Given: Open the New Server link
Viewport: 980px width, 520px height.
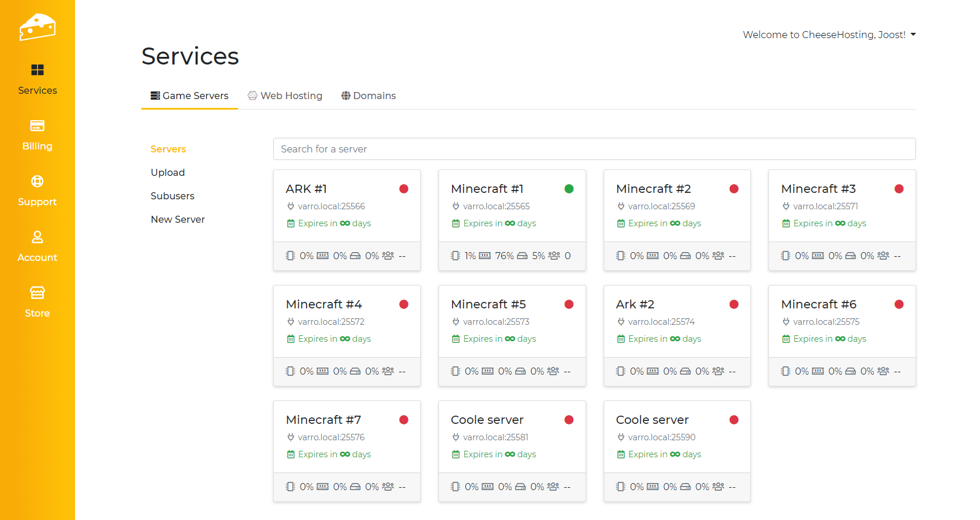Looking at the screenshot, I should [178, 219].
